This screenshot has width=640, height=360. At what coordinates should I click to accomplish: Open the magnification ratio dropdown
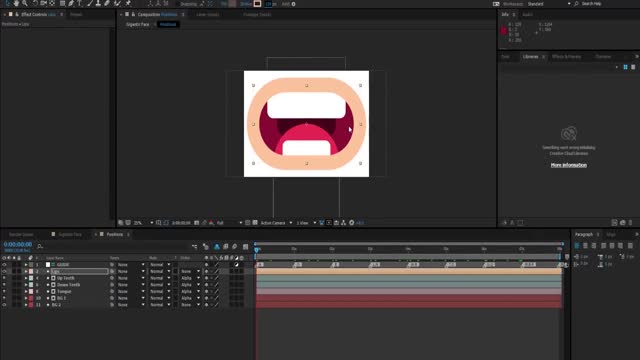point(143,223)
